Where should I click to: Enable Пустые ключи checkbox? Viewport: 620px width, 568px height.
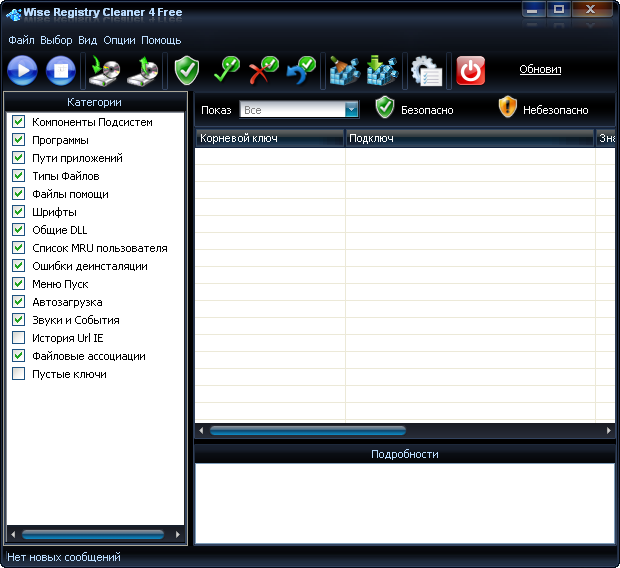point(19,373)
